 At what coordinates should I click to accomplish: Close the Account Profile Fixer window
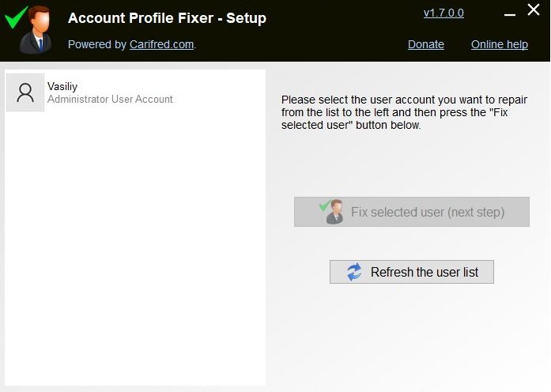pos(534,11)
